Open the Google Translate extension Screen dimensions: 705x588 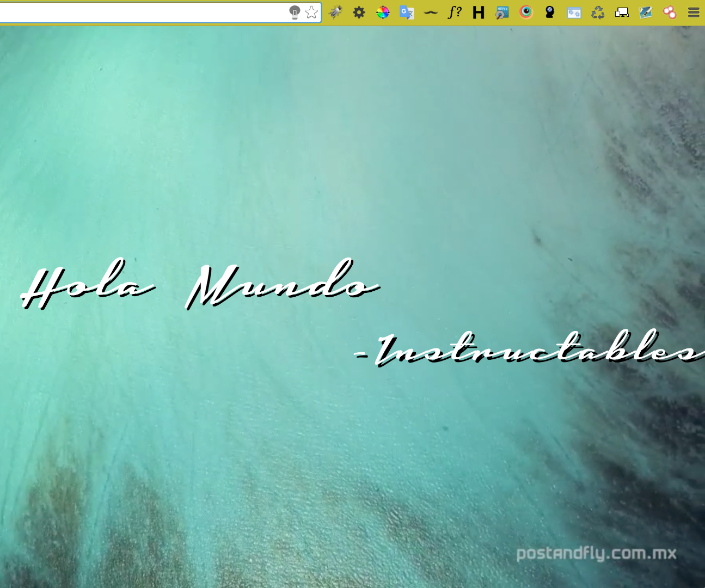click(407, 12)
